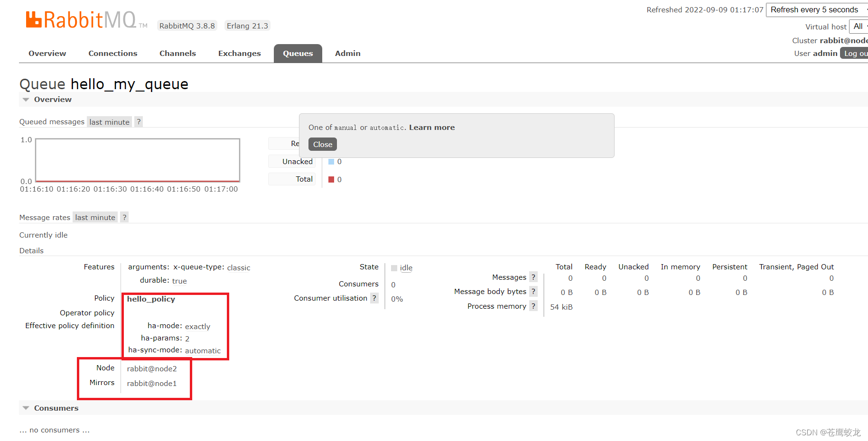This screenshot has width=868, height=441.
Task: Switch to the Channels tab
Action: point(177,54)
